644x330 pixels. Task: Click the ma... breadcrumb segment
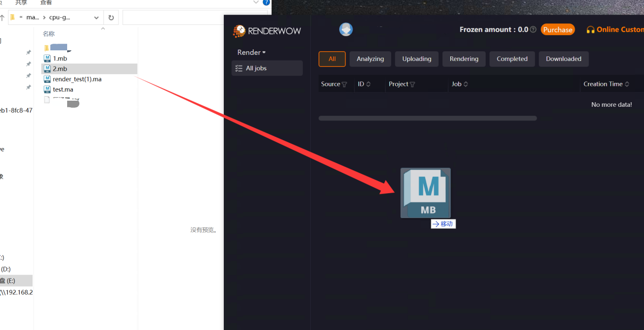tap(32, 17)
